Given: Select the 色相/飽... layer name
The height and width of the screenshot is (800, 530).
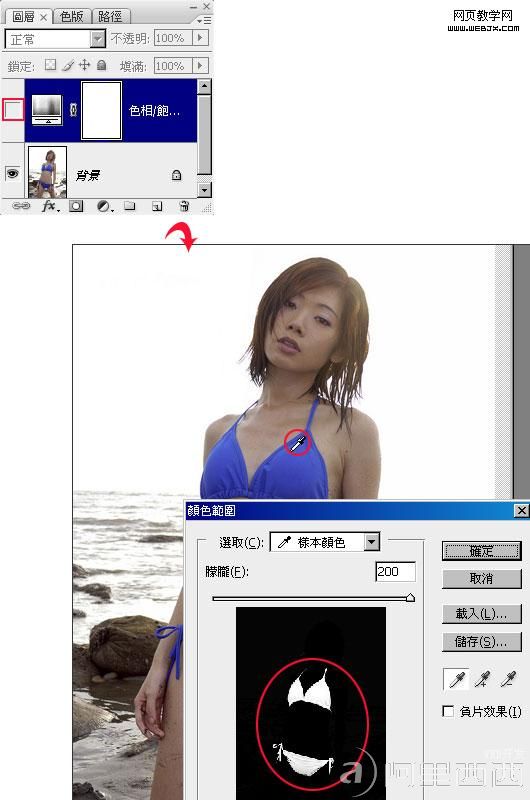Looking at the screenshot, I should point(155,110).
